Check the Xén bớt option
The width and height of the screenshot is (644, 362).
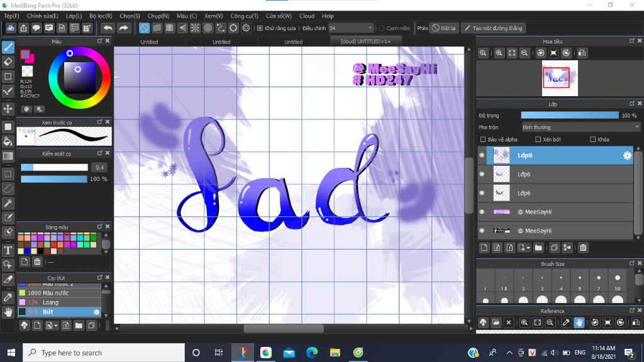538,140
